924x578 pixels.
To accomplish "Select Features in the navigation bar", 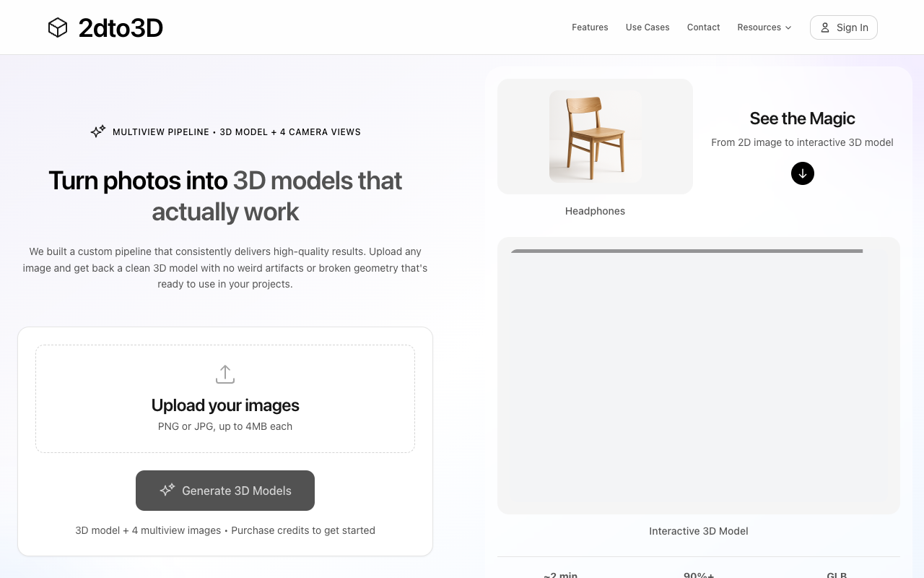I will click(590, 27).
